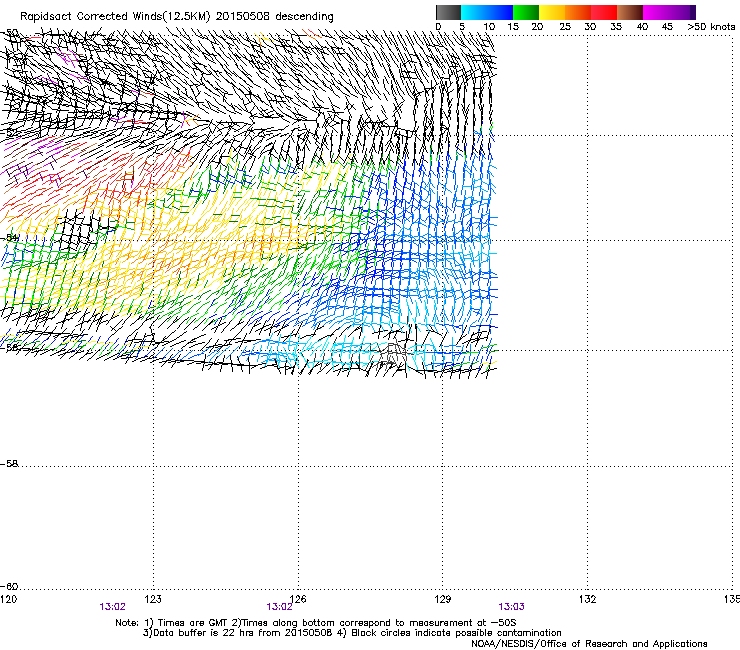Click longitude label '129' on bottom axis
740x650 pixels.
click(442, 599)
